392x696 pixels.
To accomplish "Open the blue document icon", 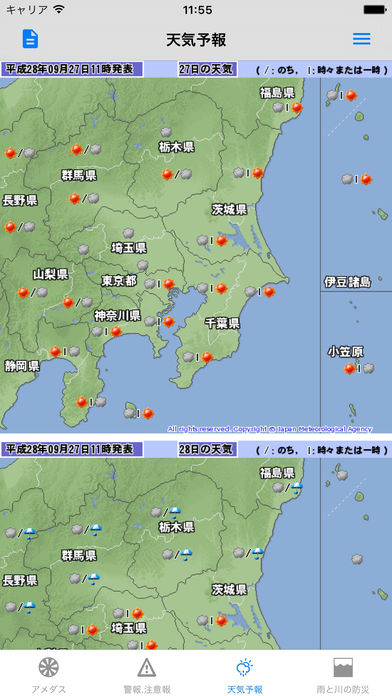I will pyautogui.click(x=30, y=39).
